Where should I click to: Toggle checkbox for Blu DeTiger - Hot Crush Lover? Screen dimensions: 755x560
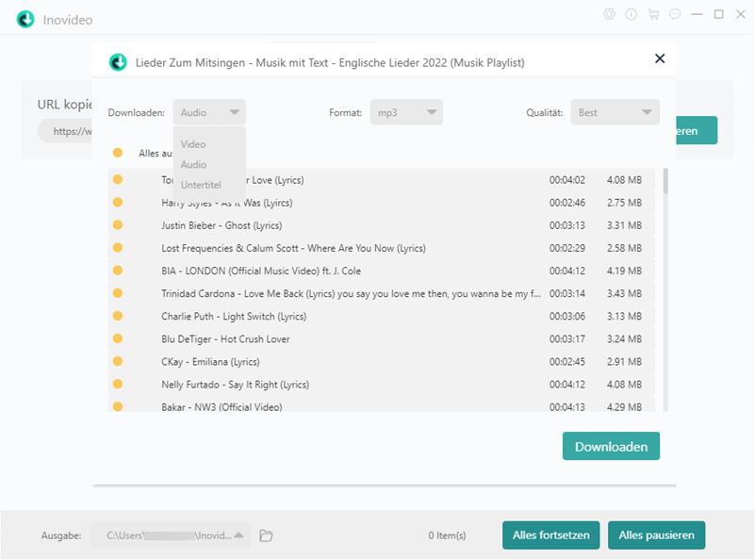pos(118,338)
